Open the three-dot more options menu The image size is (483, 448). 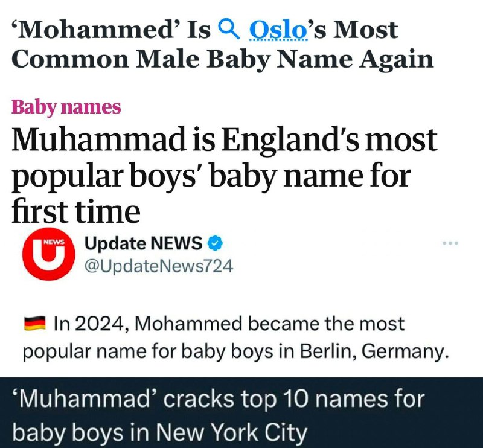[450, 243]
